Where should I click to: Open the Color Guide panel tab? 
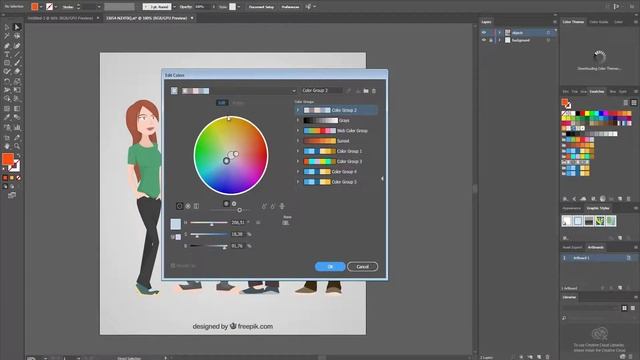click(598, 22)
